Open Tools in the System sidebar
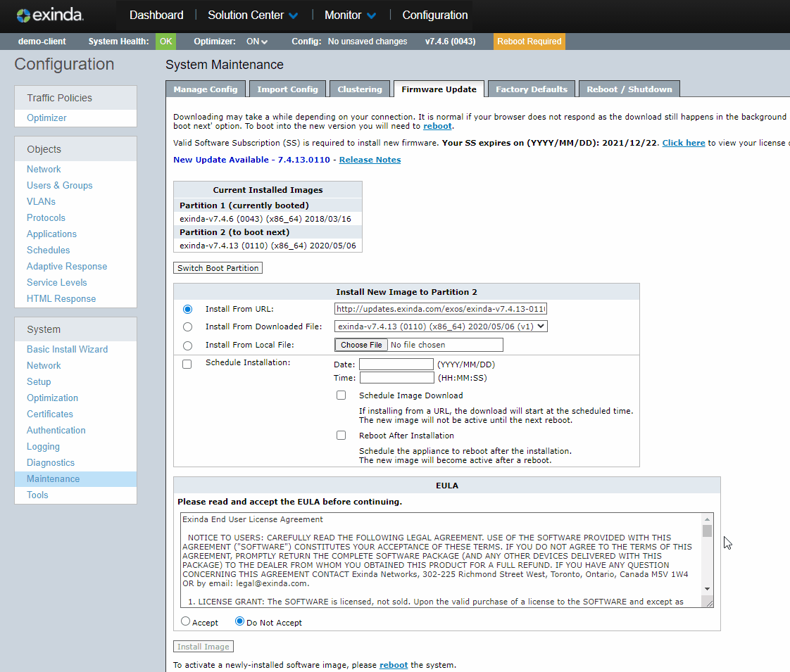 point(37,495)
